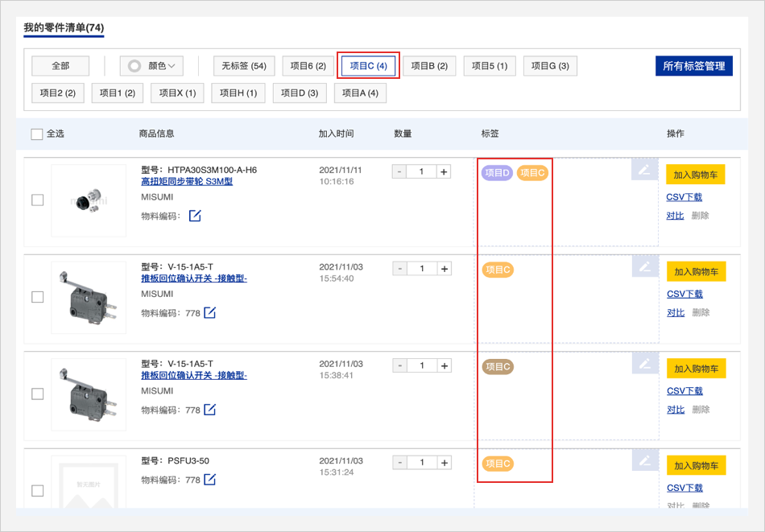This screenshot has width=765, height=532.
Task: Add HTPA30S3M100-A-H6 to cart with 加入购物车
Action: [x=696, y=175]
